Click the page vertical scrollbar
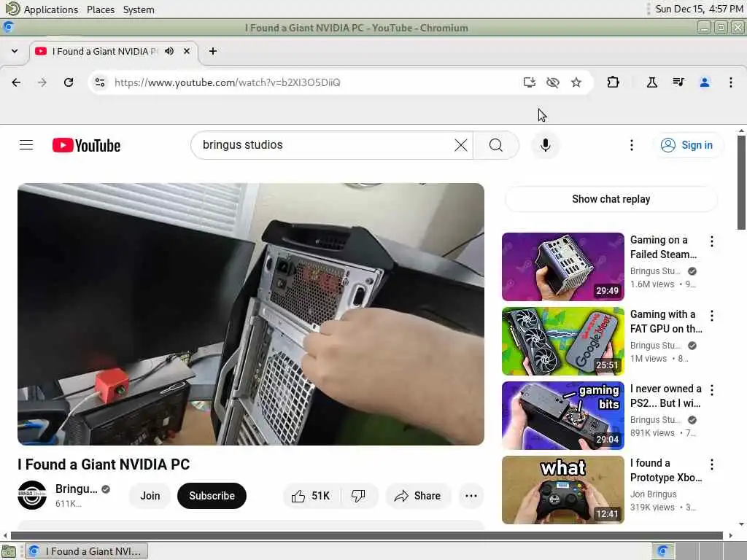Image resolution: width=747 pixels, height=560 pixels. pyautogui.click(x=741, y=183)
